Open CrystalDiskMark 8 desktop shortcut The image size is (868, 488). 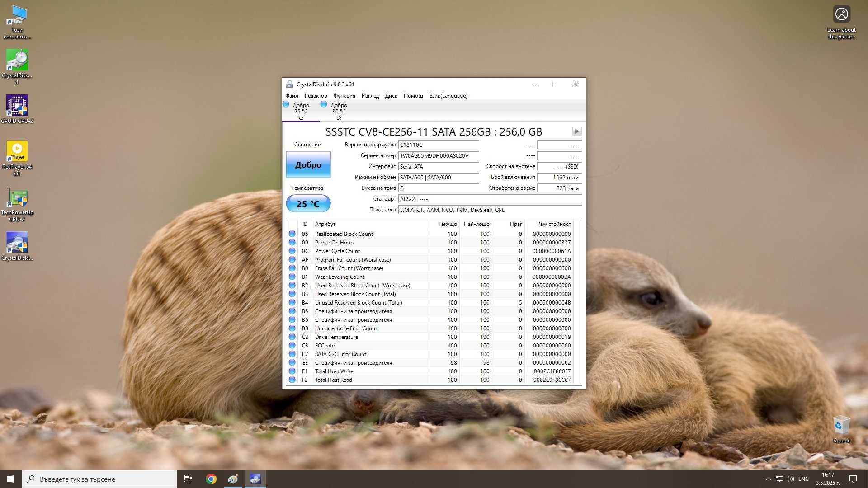17,67
